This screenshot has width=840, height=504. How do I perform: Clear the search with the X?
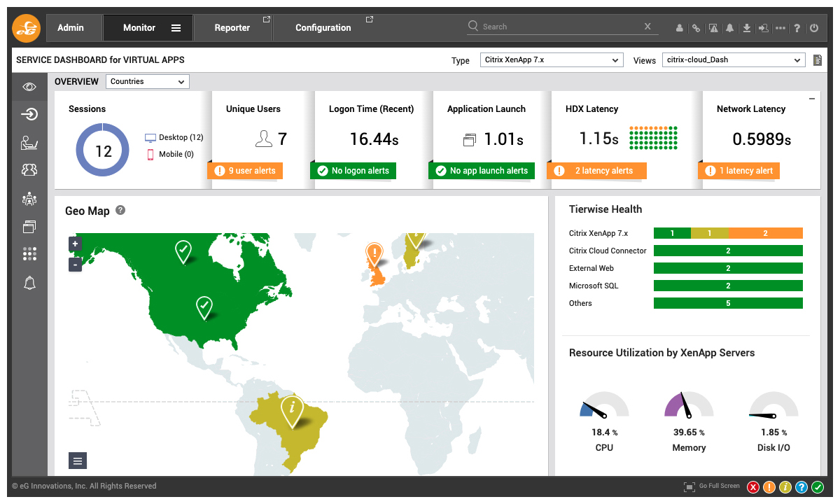click(x=647, y=27)
